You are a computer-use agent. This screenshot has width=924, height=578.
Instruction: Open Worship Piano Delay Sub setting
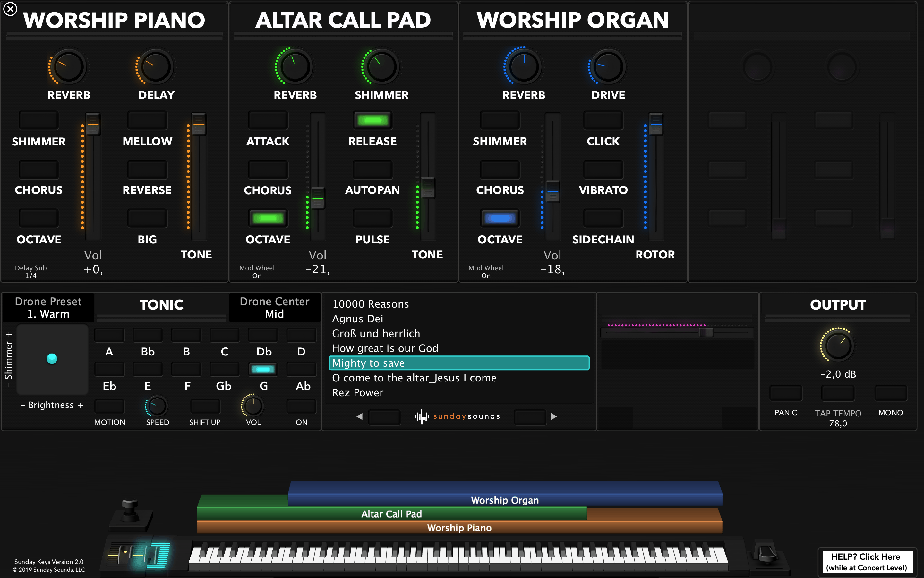pyautogui.click(x=30, y=272)
